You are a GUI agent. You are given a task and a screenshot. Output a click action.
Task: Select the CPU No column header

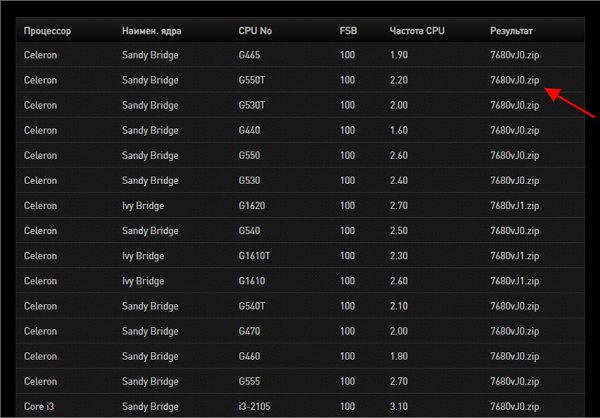255,31
